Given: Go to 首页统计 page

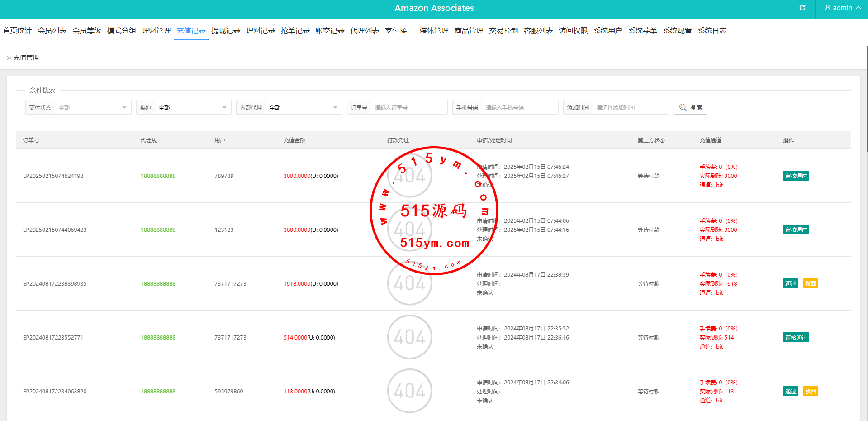Looking at the screenshot, I should click(x=17, y=31).
